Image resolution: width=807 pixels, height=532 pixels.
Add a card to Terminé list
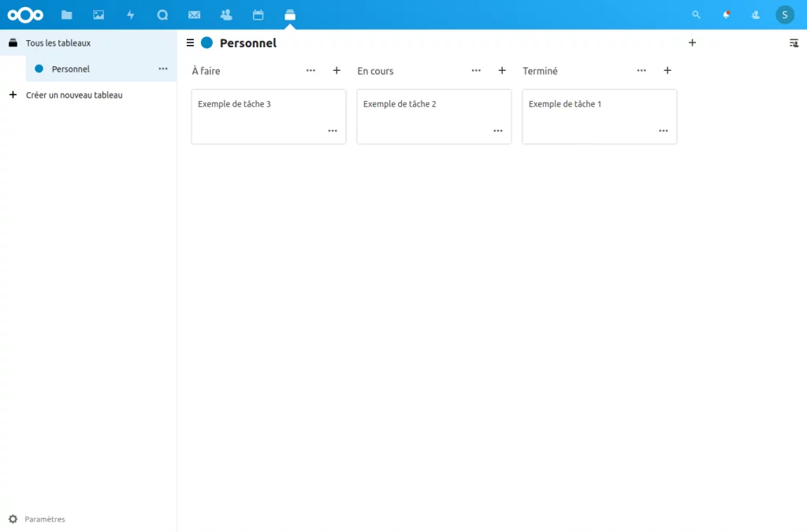(x=668, y=70)
